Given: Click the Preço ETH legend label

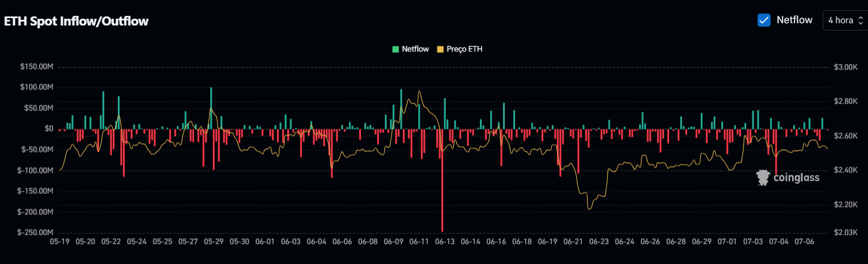Looking at the screenshot, I should pos(465,49).
